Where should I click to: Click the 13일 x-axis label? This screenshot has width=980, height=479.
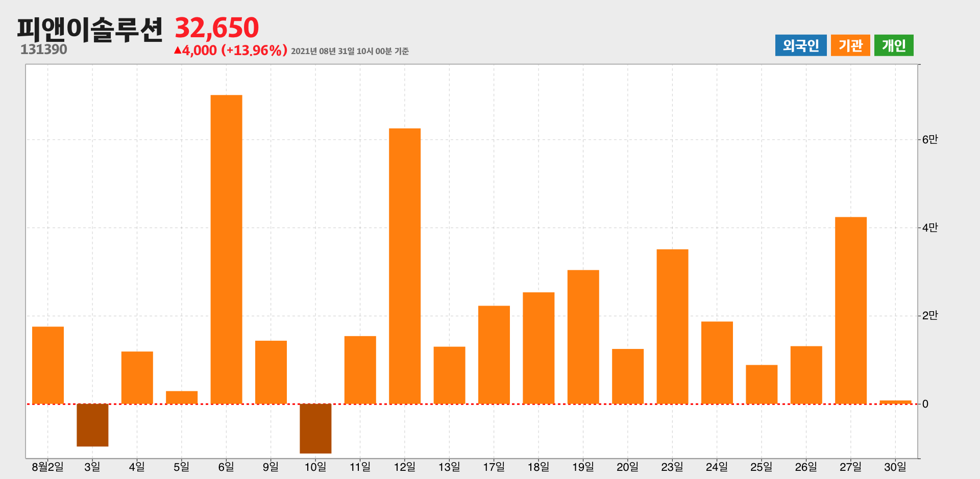click(449, 467)
